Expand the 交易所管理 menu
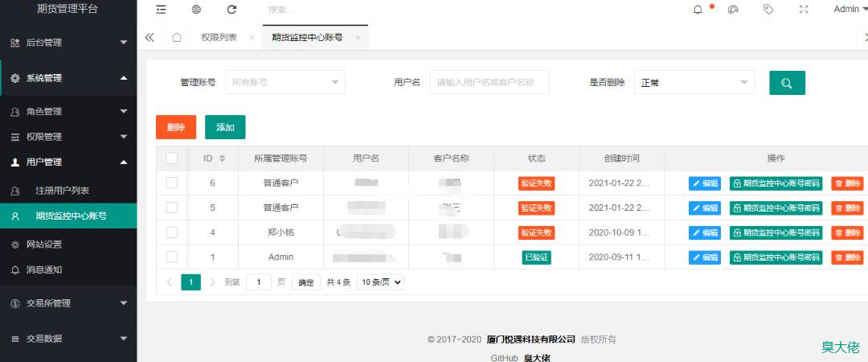Image resolution: width=868 pixels, height=362 pixels. [124, 303]
